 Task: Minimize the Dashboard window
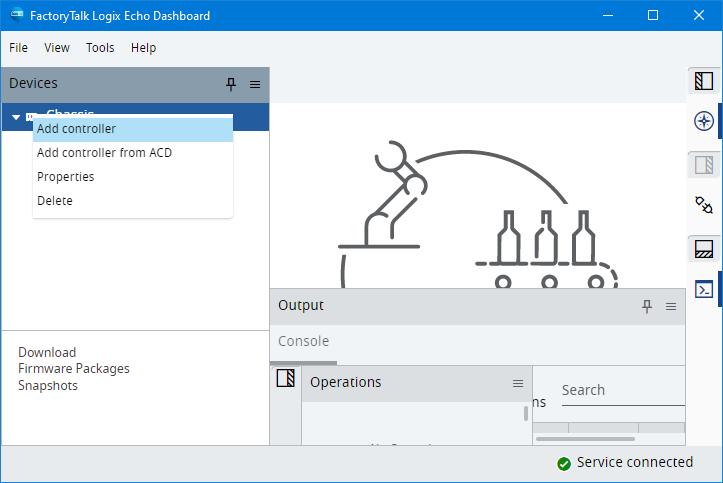click(x=608, y=16)
